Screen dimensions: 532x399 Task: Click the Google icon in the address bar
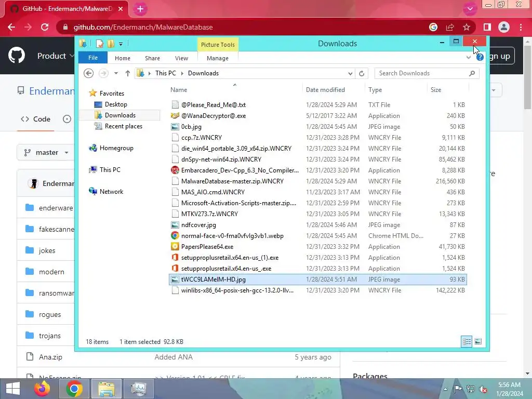pos(433,27)
